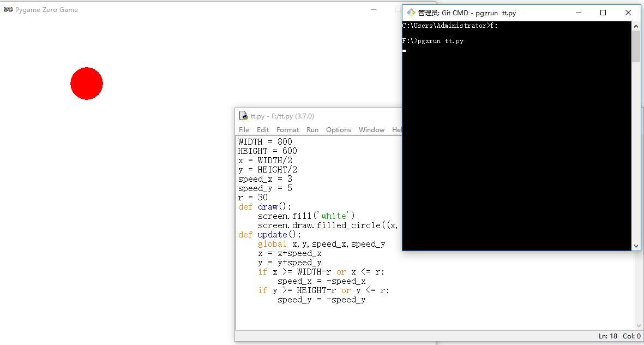Click the 'speed_y = -speed_y' line
The image size is (644, 345).
click(322, 300)
